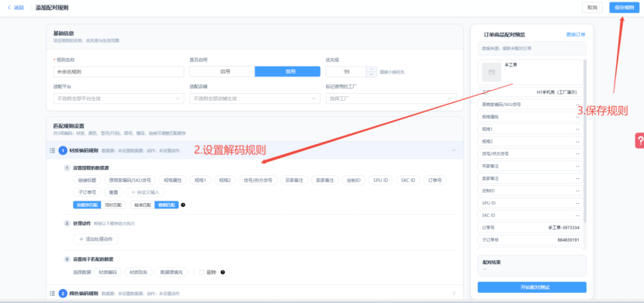The width and height of the screenshot is (644, 303).
Task: Expand the 颜色编码规则 section chevron
Action: (454, 293)
